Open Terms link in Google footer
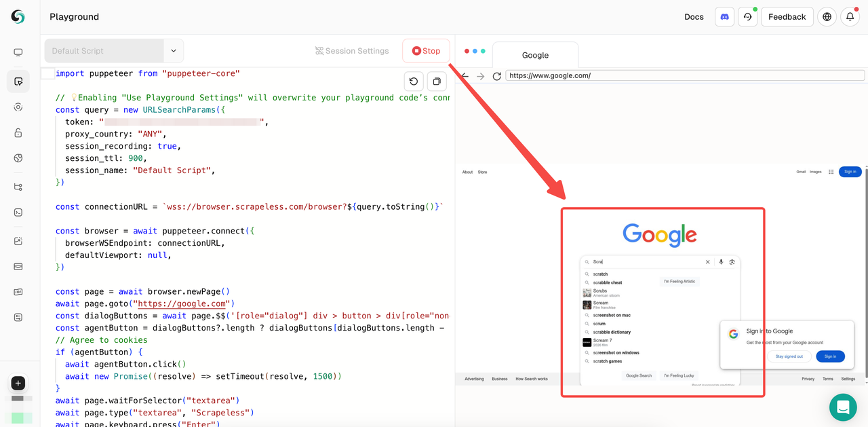868x427 pixels. (828, 379)
